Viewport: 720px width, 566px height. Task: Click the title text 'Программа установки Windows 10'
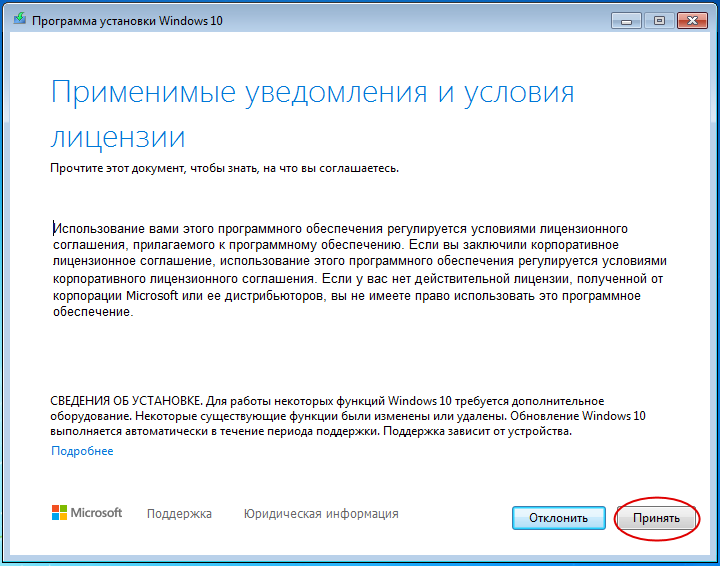point(127,21)
